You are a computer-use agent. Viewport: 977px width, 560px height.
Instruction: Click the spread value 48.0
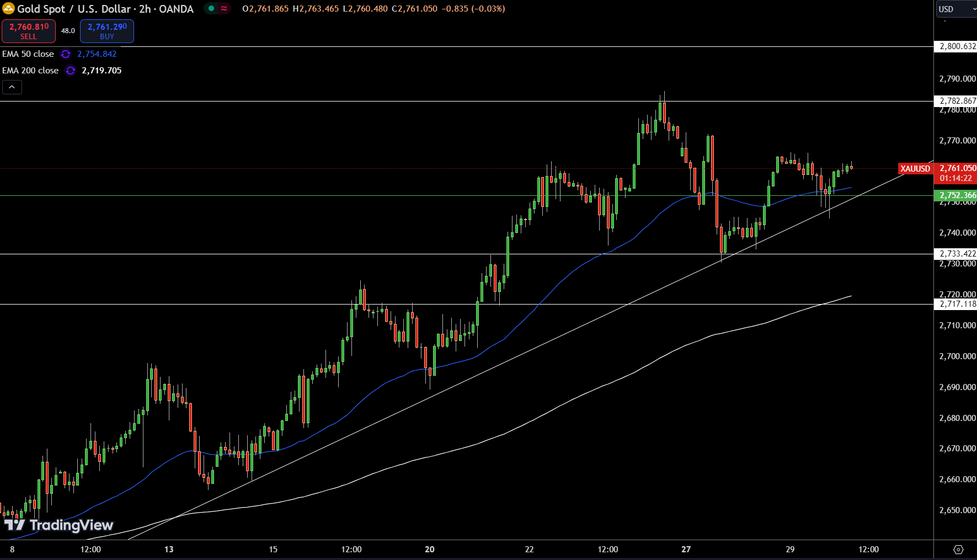(x=68, y=31)
